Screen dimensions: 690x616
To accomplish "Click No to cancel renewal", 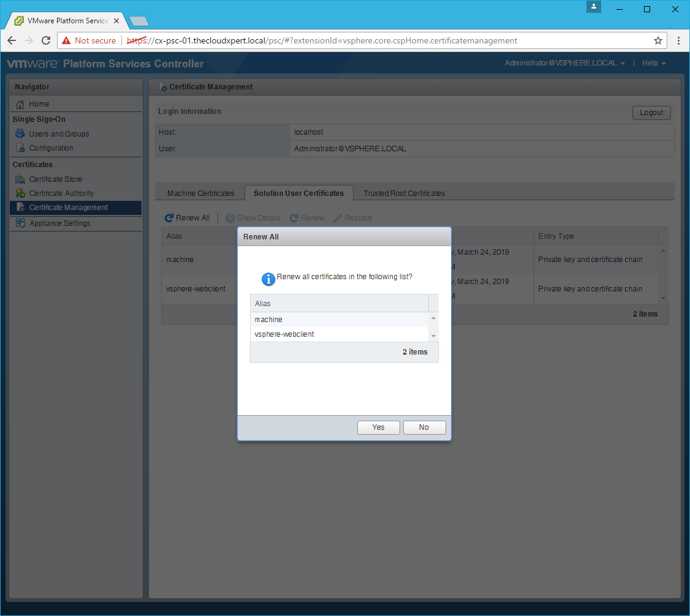I will point(424,427).
